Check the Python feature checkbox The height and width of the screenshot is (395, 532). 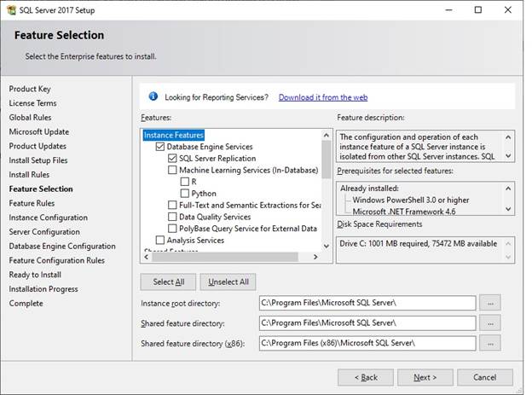click(185, 194)
